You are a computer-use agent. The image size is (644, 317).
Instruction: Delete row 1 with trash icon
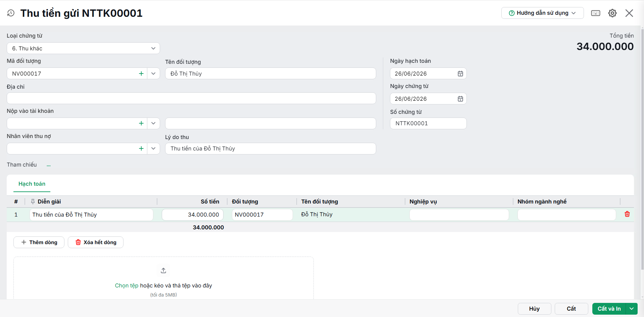[627, 214]
